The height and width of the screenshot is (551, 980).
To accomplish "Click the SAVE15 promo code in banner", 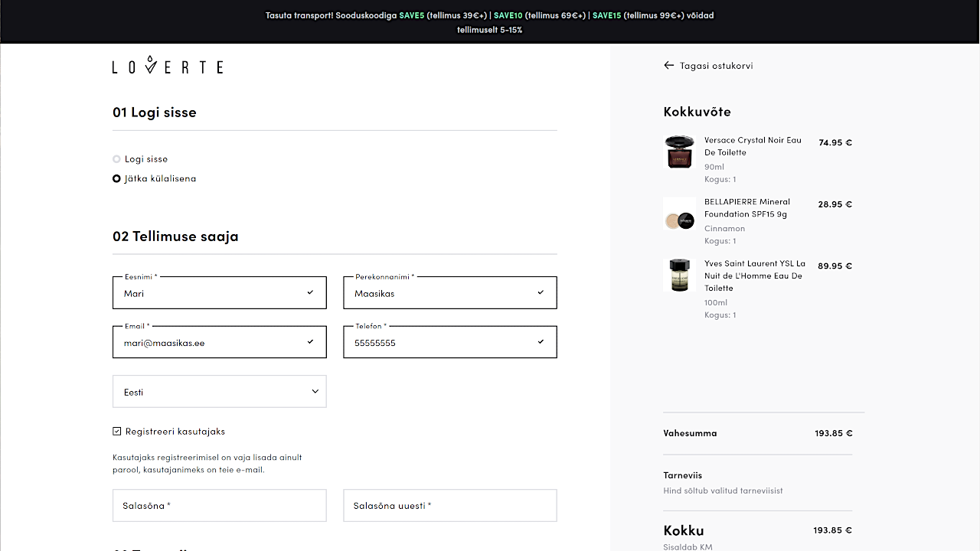I will [606, 15].
